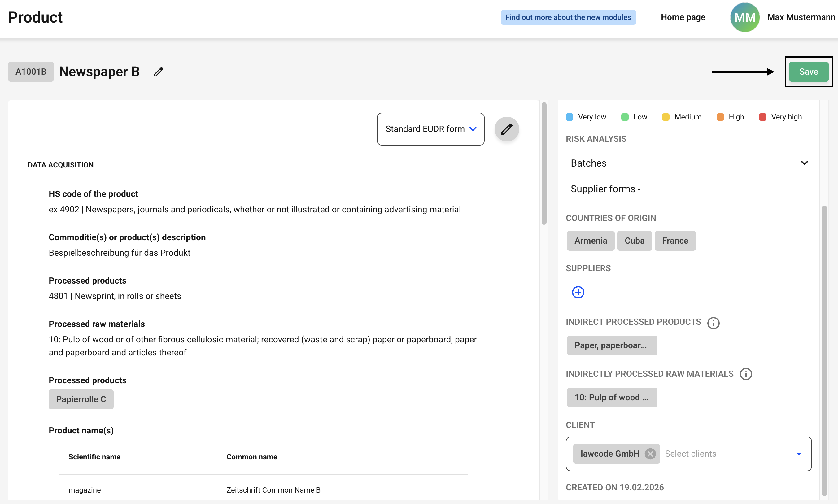The image size is (838, 504).
Task: Click the MM user avatar
Action: pos(744,17)
